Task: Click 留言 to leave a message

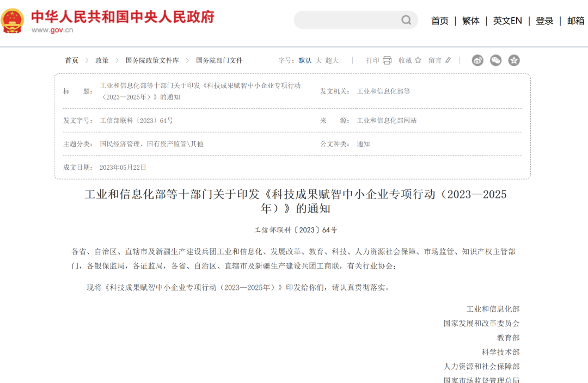Action: tap(435, 60)
